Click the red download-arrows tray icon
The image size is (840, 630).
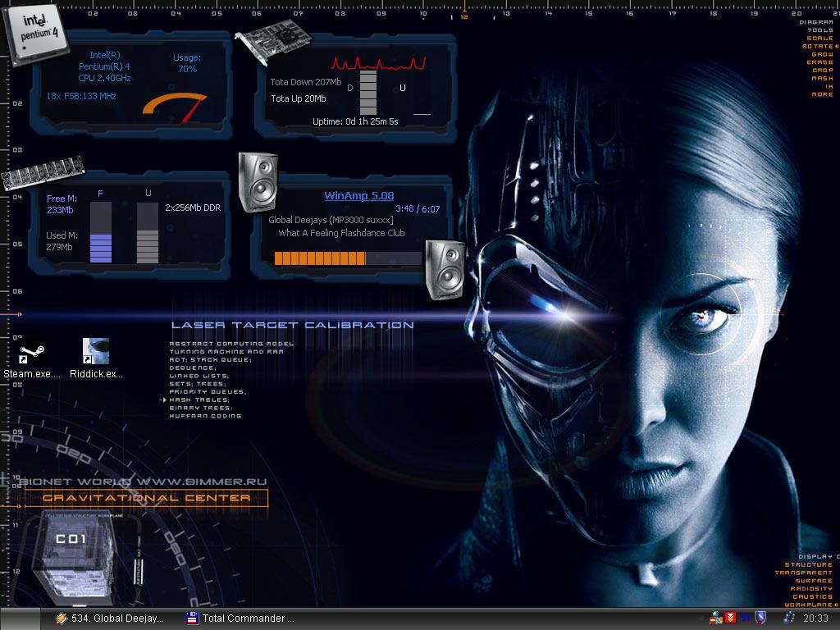[x=730, y=619]
